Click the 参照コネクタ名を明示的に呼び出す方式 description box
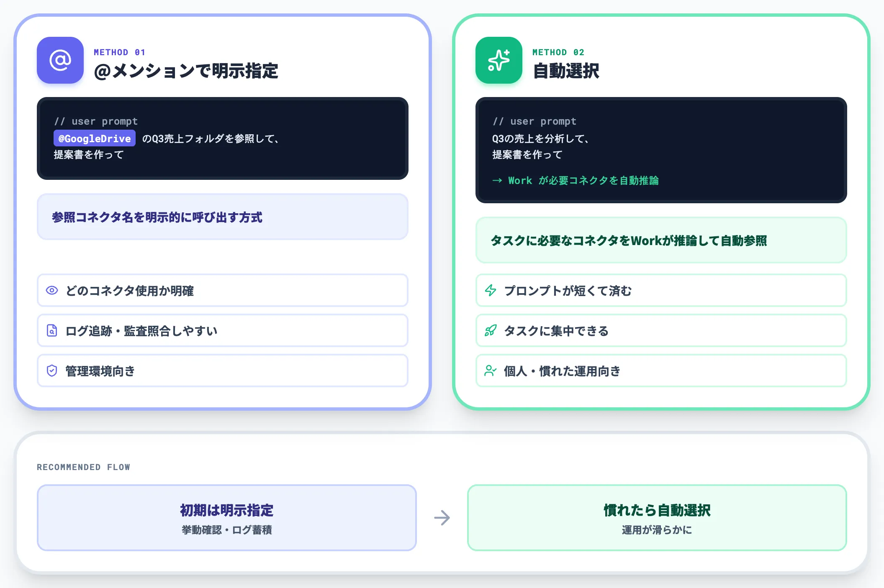884x588 pixels. pyautogui.click(x=223, y=217)
